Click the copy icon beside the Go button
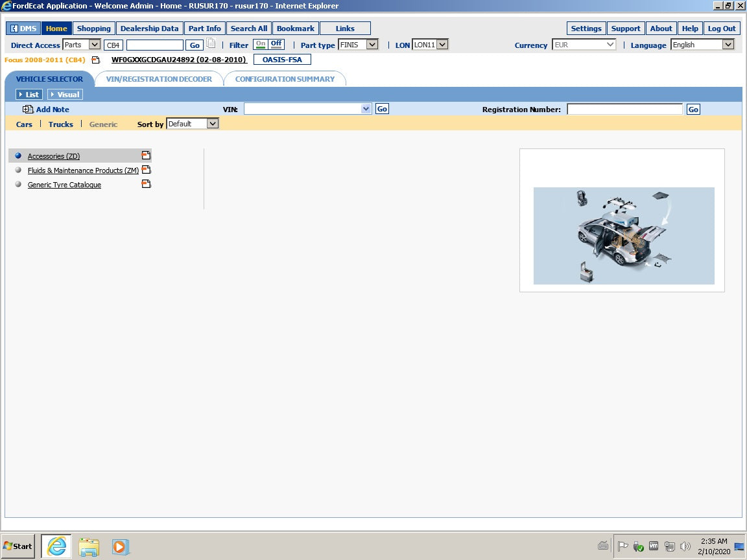The width and height of the screenshot is (747, 560). [211, 44]
